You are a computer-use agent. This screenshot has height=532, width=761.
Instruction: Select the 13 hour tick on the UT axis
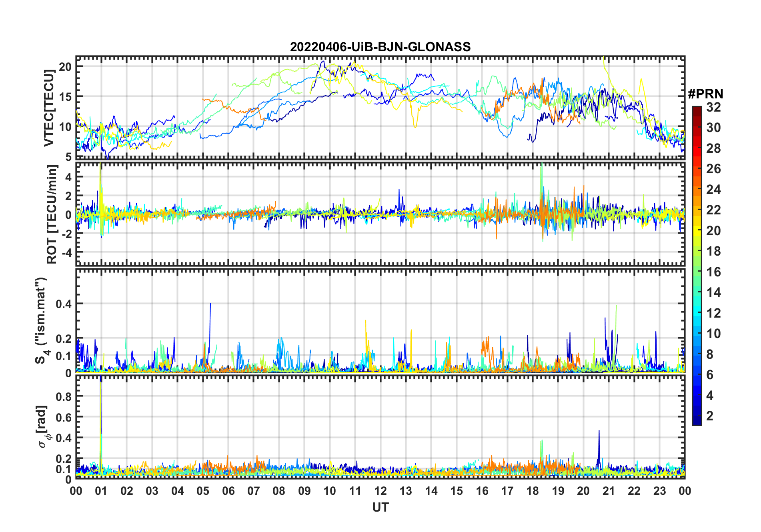(406, 491)
